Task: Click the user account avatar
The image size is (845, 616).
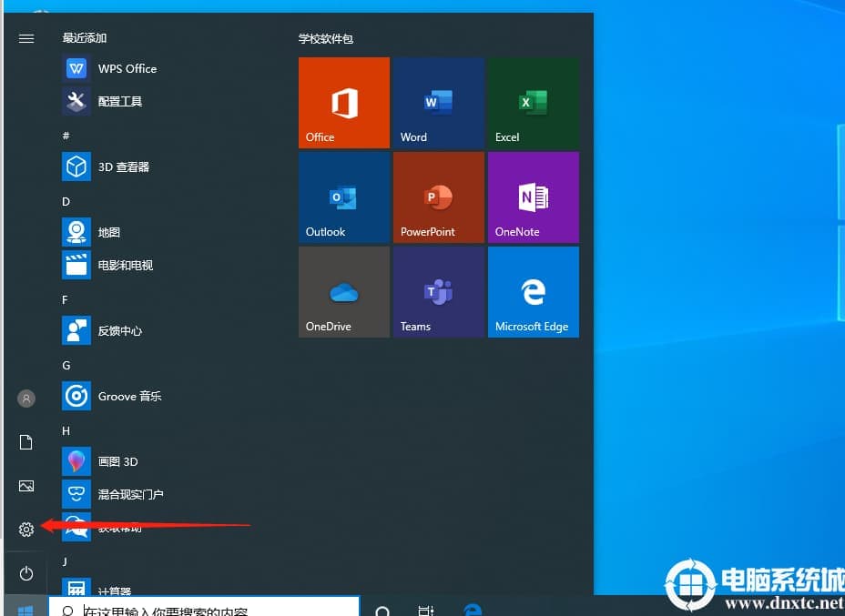Action: pos(26,399)
